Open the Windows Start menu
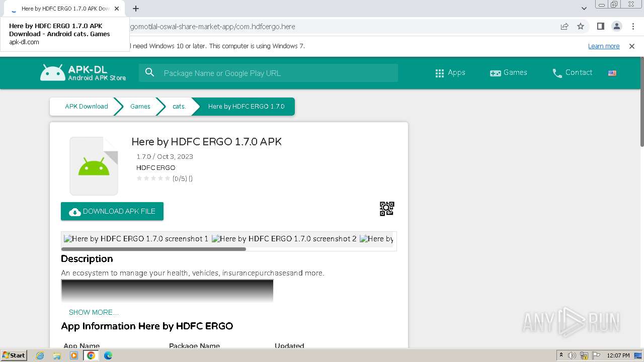This screenshot has height=362, width=644. click(x=14, y=355)
